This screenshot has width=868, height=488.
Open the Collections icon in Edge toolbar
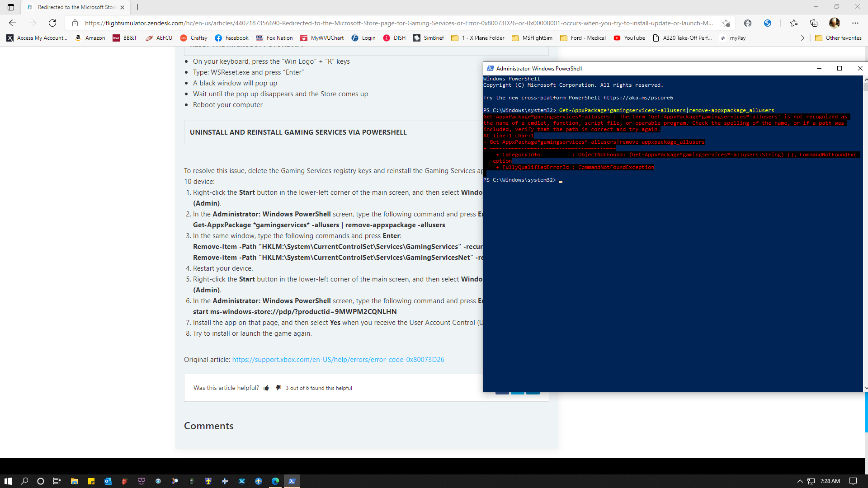[814, 23]
